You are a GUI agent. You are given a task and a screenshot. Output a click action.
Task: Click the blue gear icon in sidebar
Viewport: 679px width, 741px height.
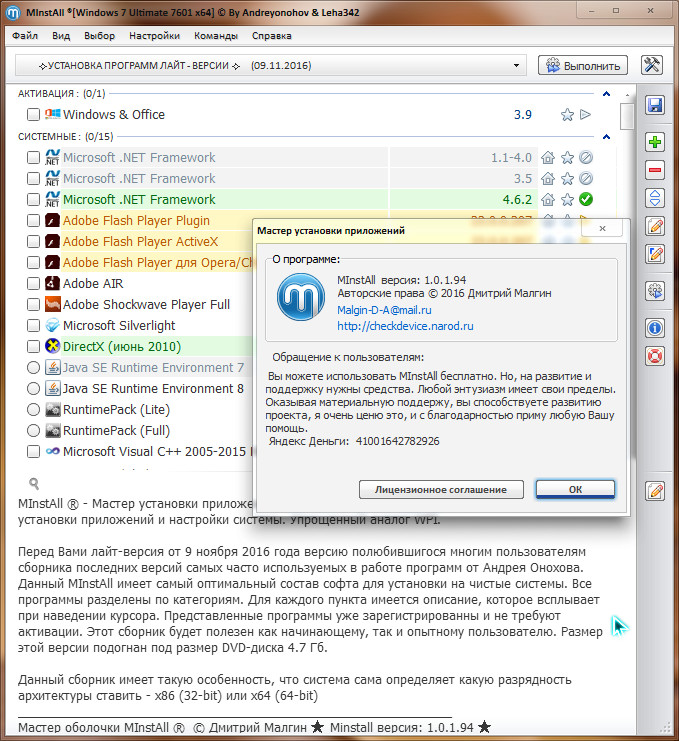click(655, 291)
